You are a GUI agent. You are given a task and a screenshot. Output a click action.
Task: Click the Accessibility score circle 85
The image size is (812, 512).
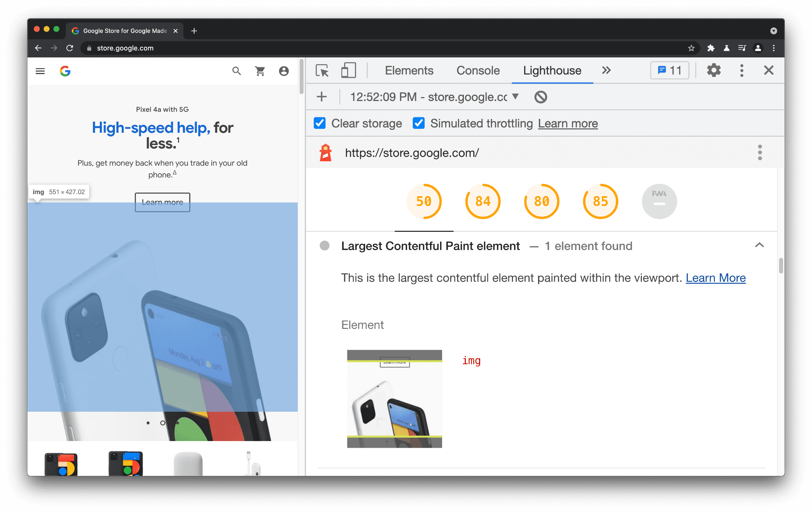(x=601, y=201)
